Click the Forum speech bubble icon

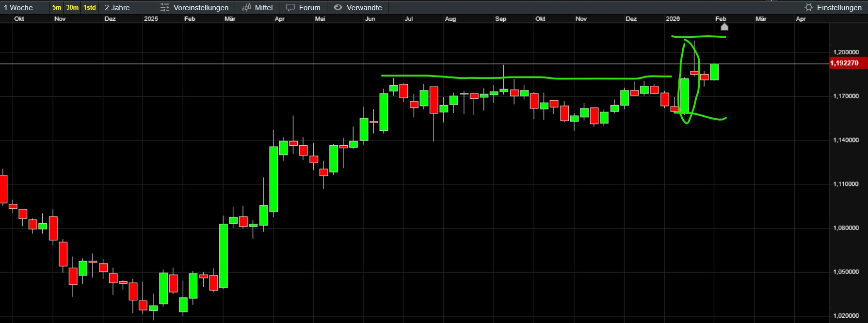pyautogui.click(x=290, y=8)
